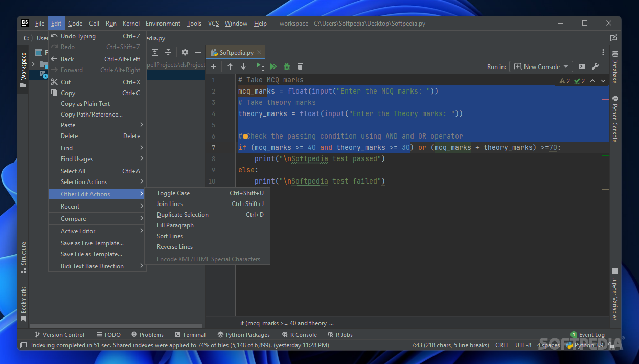Expand the Selection Actions submenu
The width and height of the screenshot is (639, 364).
(97, 182)
